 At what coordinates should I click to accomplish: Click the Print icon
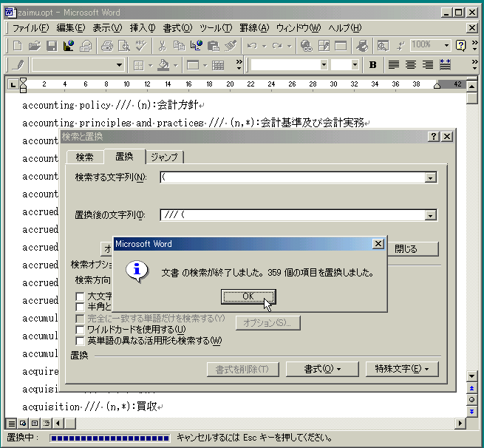[107, 46]
